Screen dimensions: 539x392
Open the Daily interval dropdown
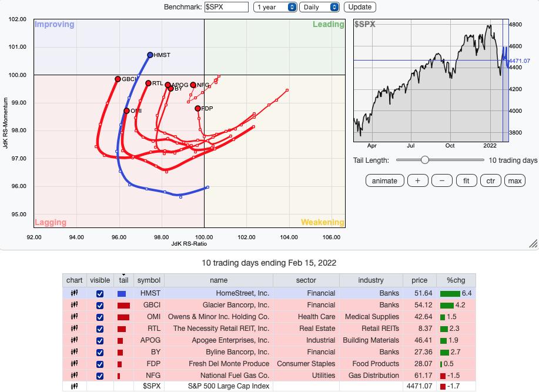pyautogui.click(x=319, y=7)
